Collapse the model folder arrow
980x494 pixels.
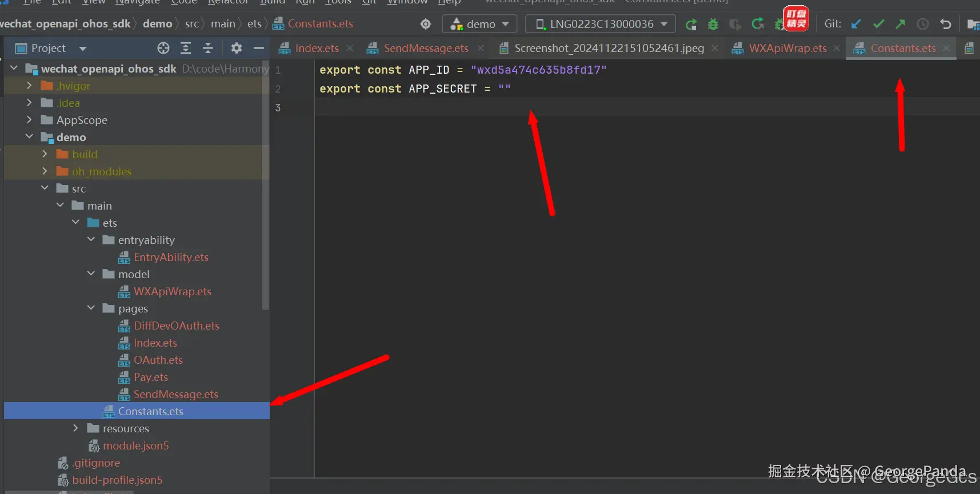91,274
